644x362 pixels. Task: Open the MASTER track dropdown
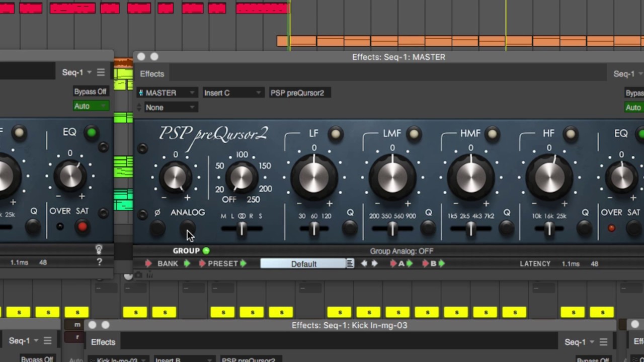tap(167, 93)
